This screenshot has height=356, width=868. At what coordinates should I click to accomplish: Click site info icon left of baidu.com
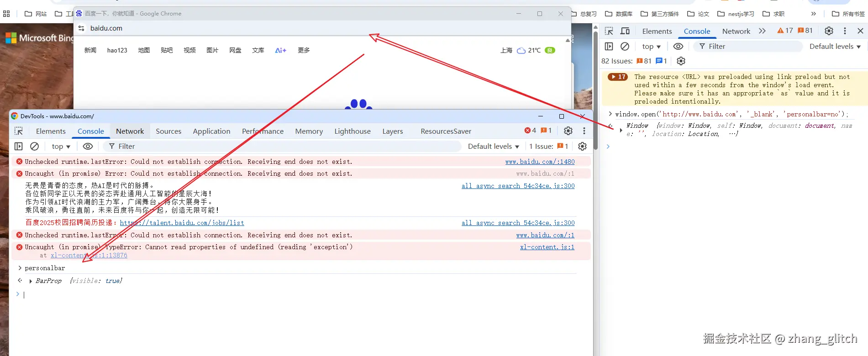pos(81,28)
